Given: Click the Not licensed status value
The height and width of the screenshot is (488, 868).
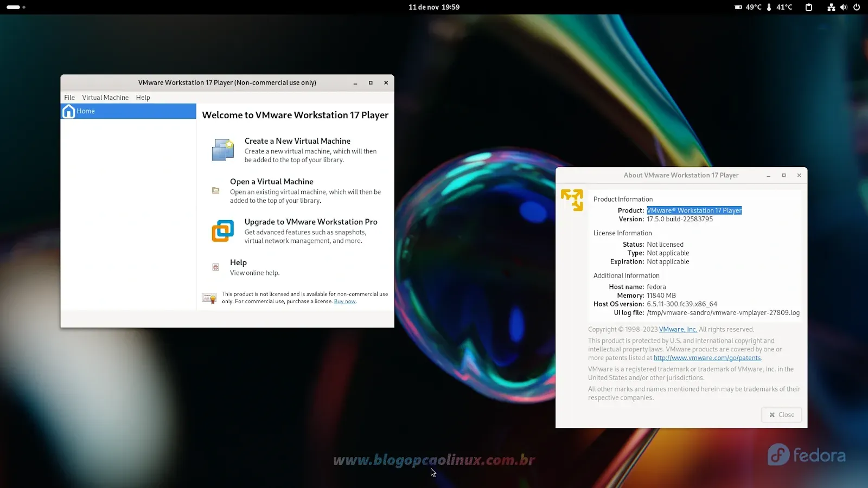Looking at the screenshot, I should [665, 245].
